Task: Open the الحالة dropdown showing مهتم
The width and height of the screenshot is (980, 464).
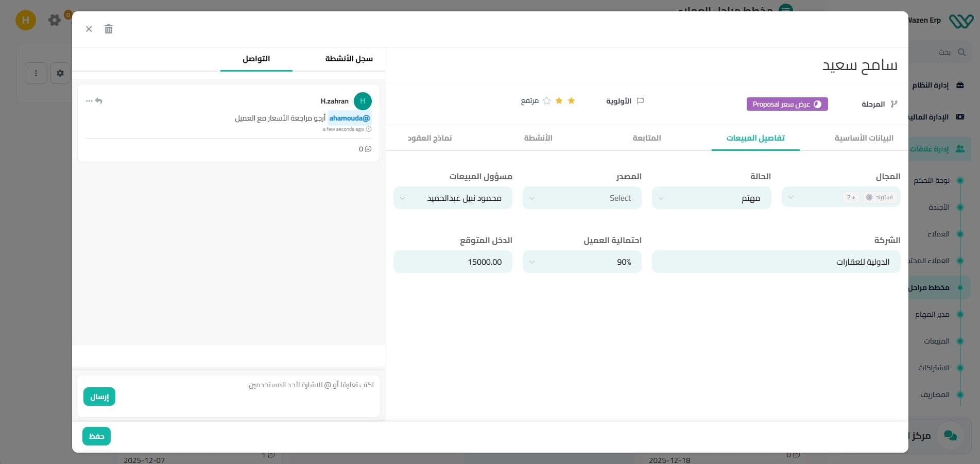Action: (x=711, y=198)
